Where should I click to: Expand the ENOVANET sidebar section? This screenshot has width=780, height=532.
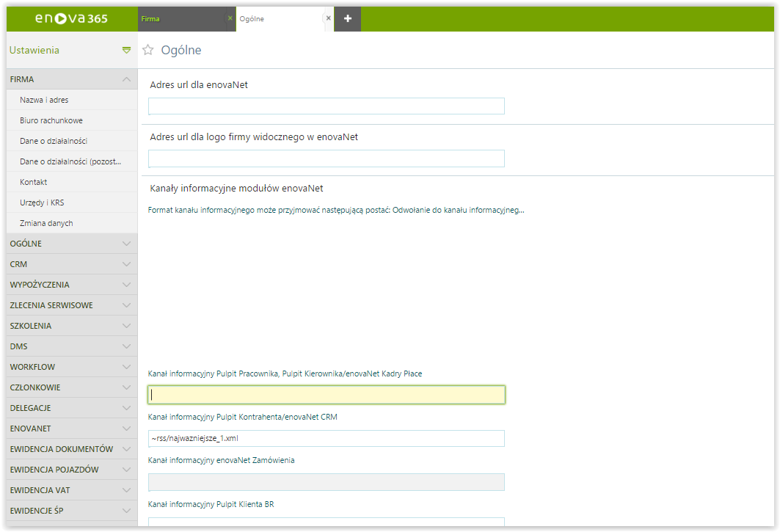(x=126, y=429)
